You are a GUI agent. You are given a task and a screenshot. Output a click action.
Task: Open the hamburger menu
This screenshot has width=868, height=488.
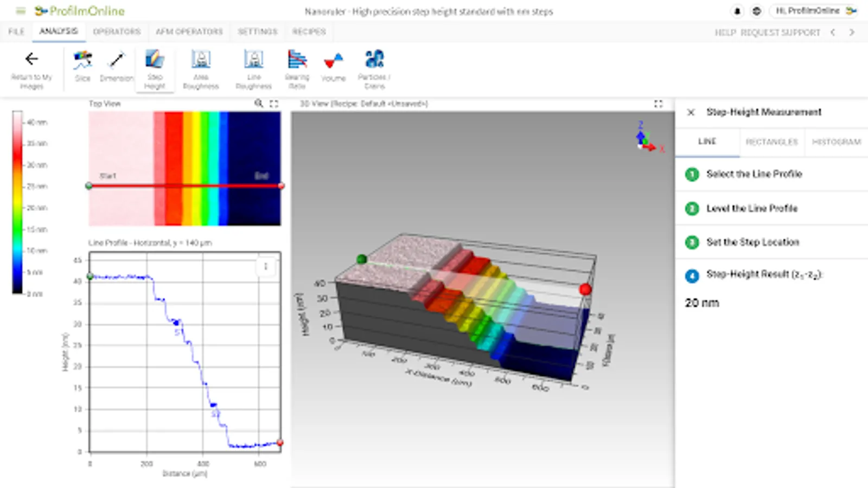21,11
